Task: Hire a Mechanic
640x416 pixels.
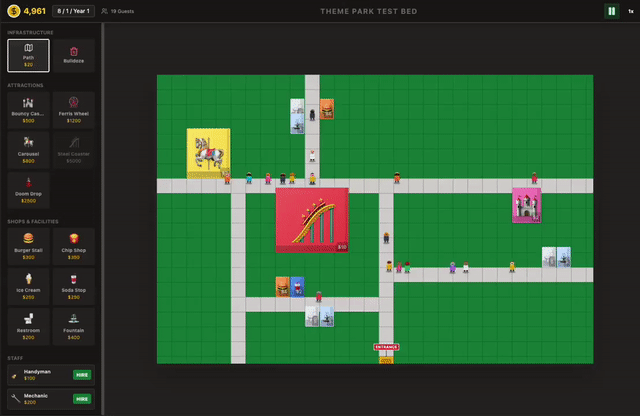Action: point(83,398)
